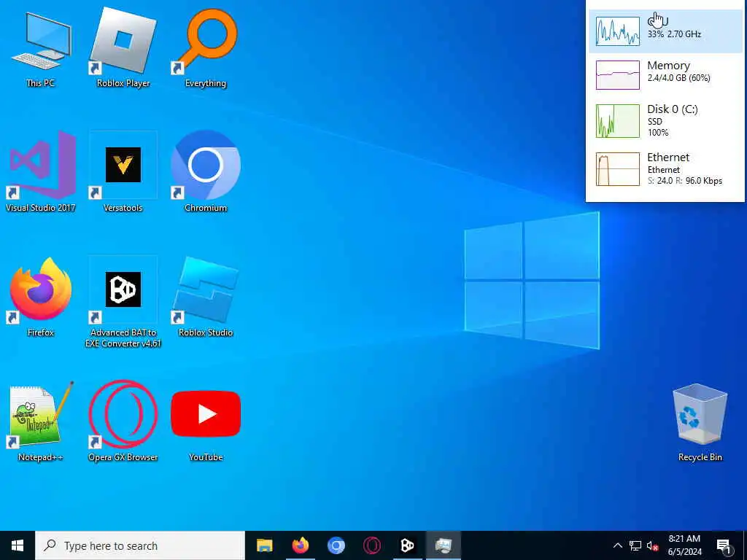The width and height of the screenshot is (747, 560).
Task: Click the Memory usage graph thumbnail
Action: point(618,75)
